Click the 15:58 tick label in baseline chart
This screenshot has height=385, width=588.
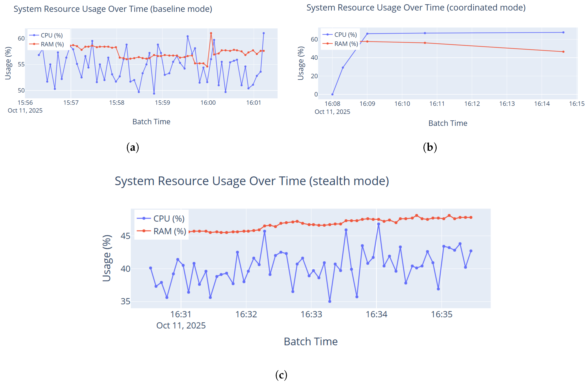117,102
